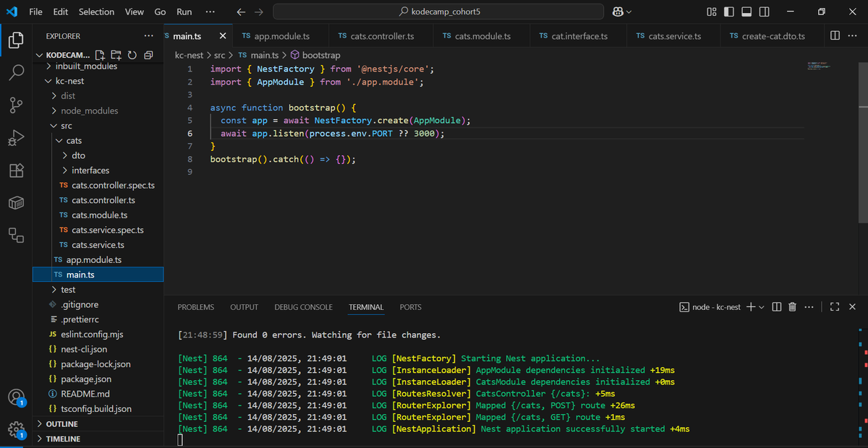Click the bootstrap breadcrumb symbol

click(315, 55)
